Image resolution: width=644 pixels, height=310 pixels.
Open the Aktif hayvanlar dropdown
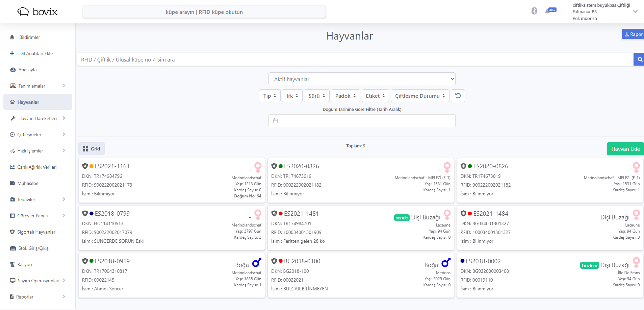point(362,79)
